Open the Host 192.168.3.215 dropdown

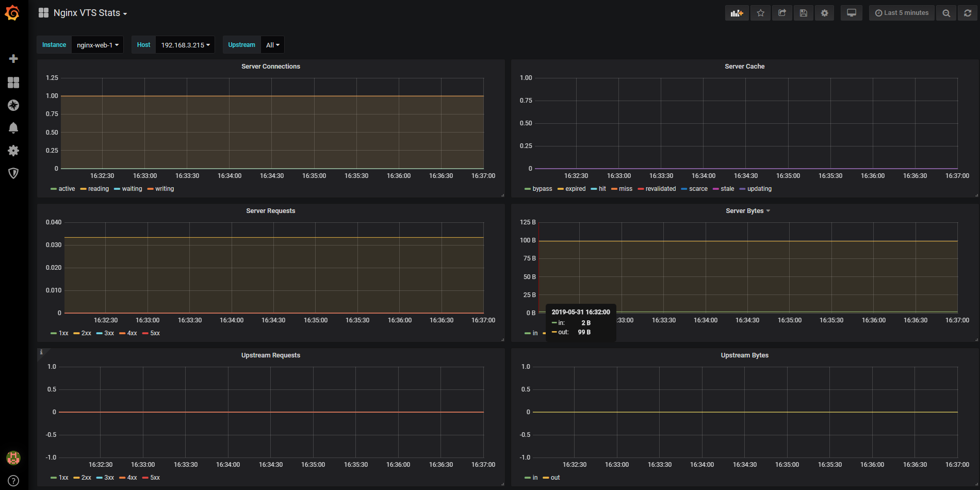[185, 45]
